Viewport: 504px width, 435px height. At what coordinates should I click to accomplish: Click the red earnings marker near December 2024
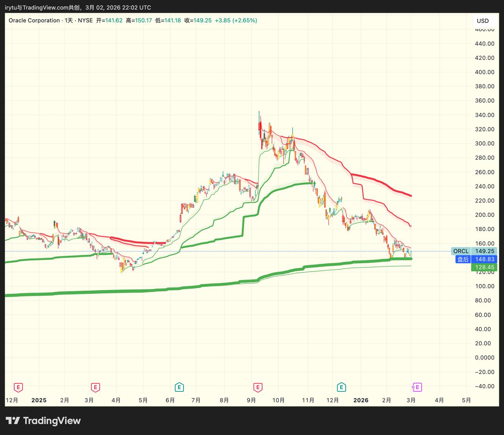coord(18,387)
